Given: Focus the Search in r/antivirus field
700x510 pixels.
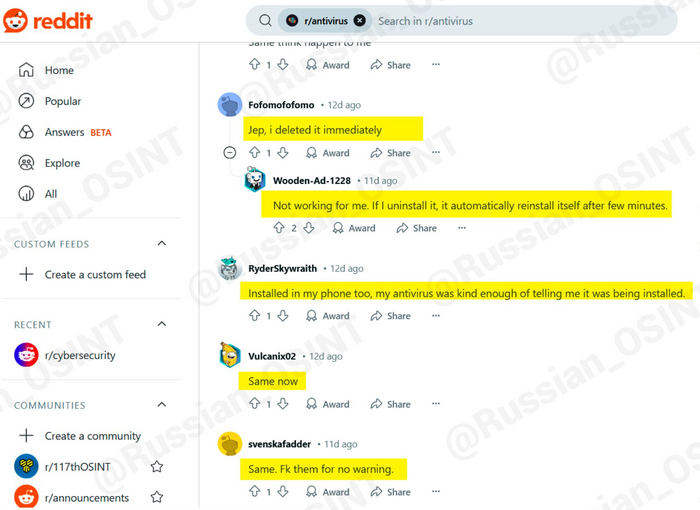Looking at the screenshot, I should click(522, 21).
